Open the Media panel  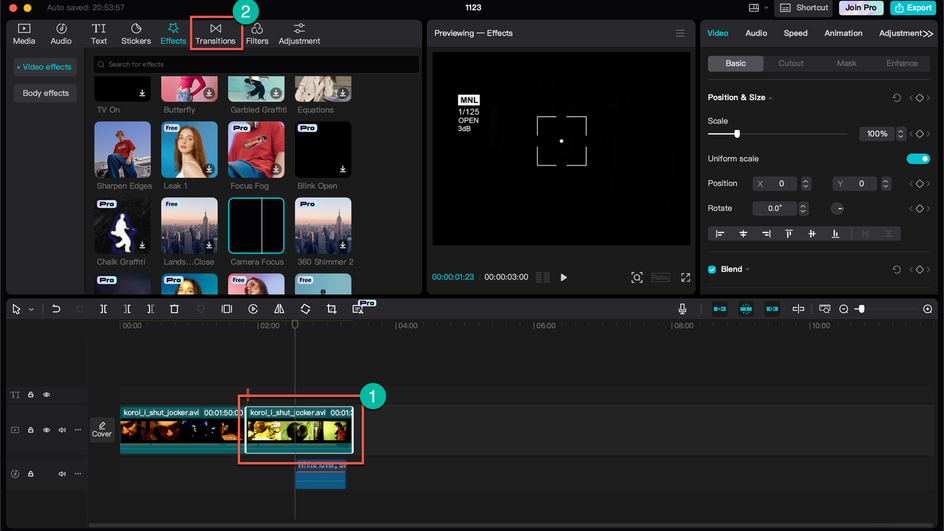pyautogui.click(x=24, y=34)
